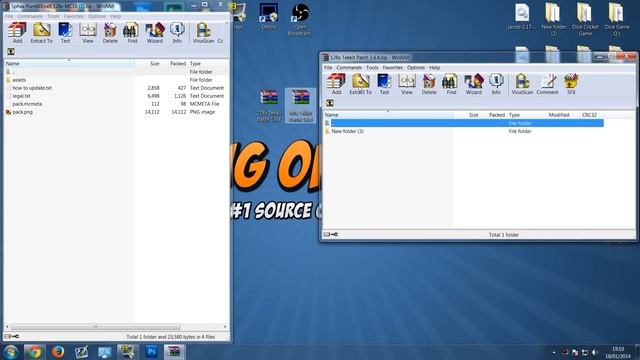Select legal.txt file row

point(116,96)
